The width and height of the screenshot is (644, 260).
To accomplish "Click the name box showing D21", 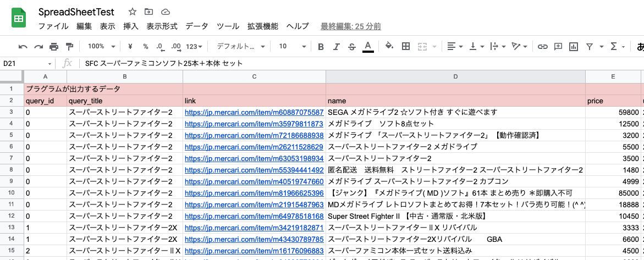I will click(27, 63).
